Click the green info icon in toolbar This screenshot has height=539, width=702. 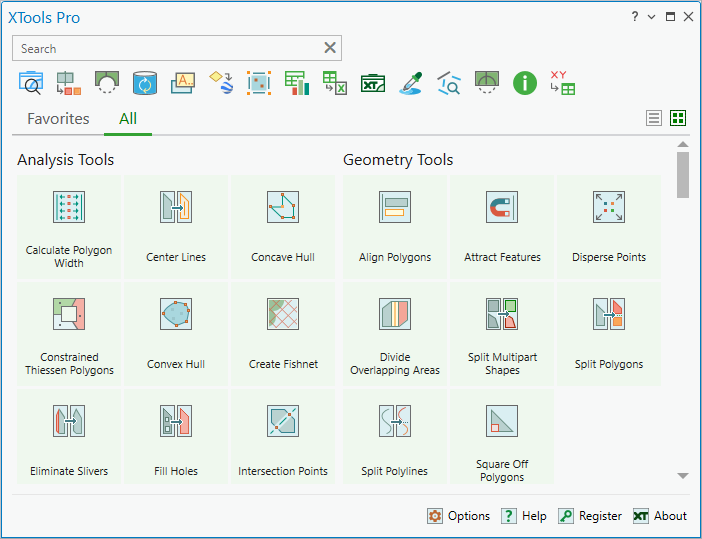point(525,83)
